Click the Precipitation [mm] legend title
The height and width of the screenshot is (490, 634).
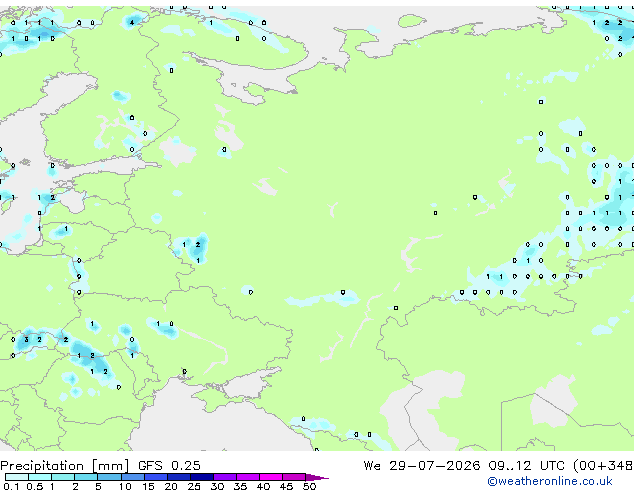65,466
